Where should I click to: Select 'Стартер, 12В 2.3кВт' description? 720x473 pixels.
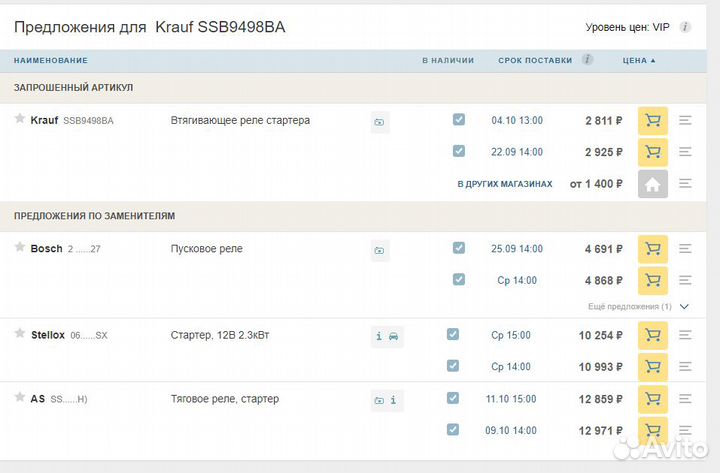coord(220,335)
